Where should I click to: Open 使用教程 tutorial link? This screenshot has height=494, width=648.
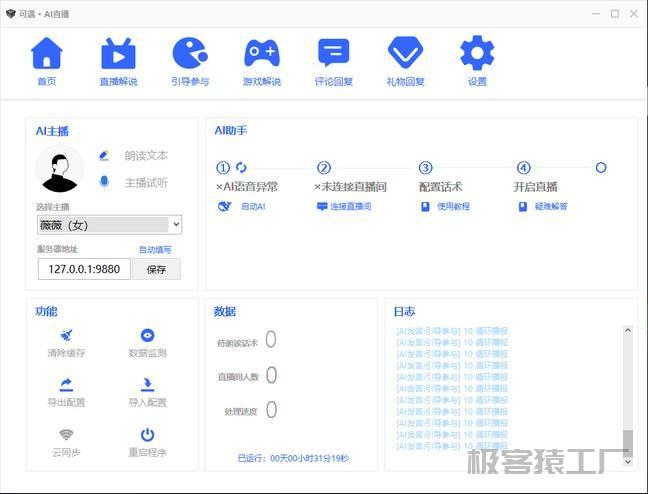point(452,207)
